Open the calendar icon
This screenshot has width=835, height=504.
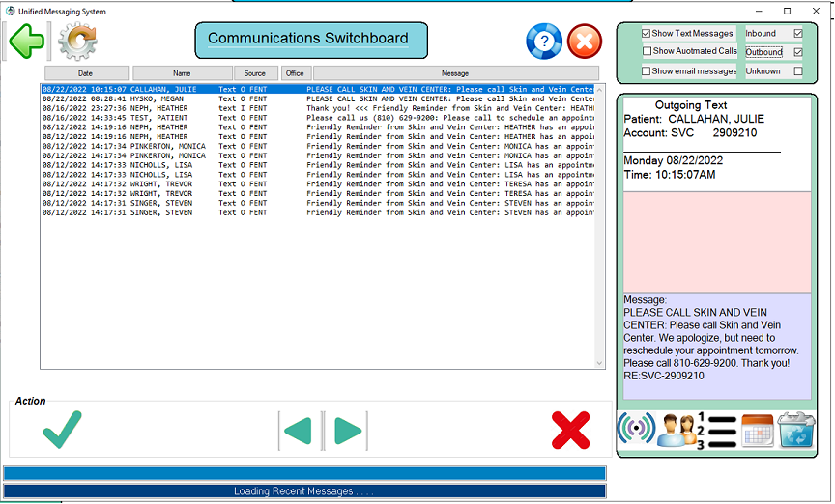tap(756, 430)
